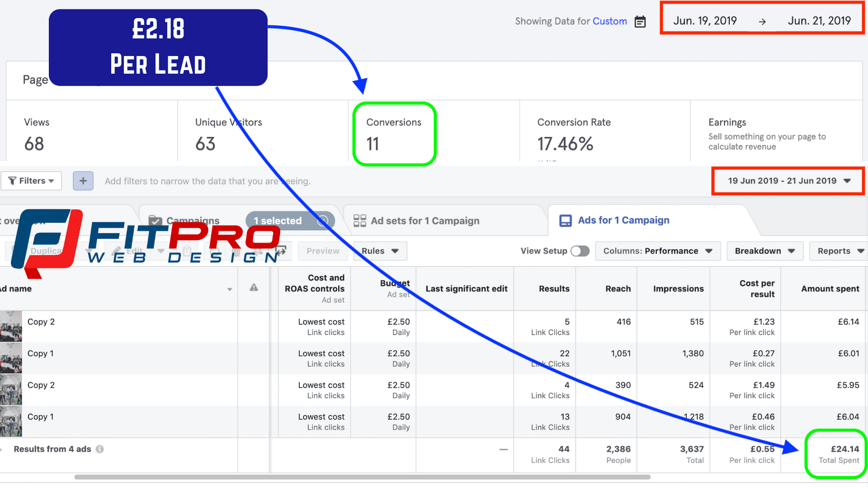868x488 pixels.
Task: Click the 2,386 People total reach cell
Action: (x=618, y=454)
